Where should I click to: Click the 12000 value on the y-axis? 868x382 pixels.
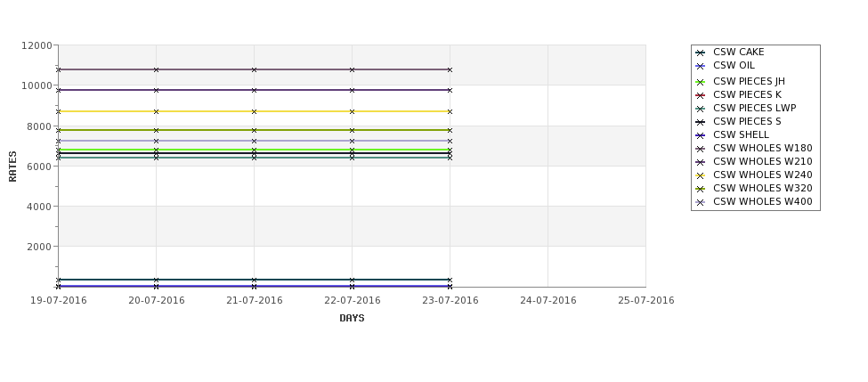tap(37, 45)
